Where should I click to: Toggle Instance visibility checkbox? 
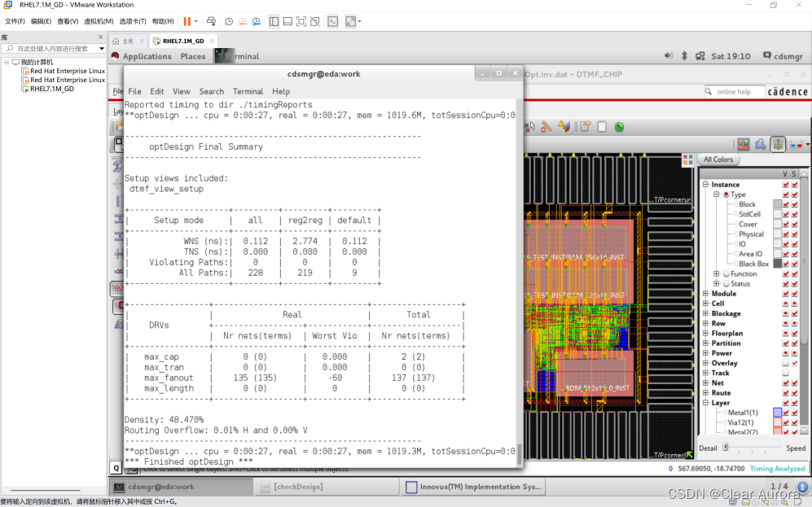coord(786,185)
